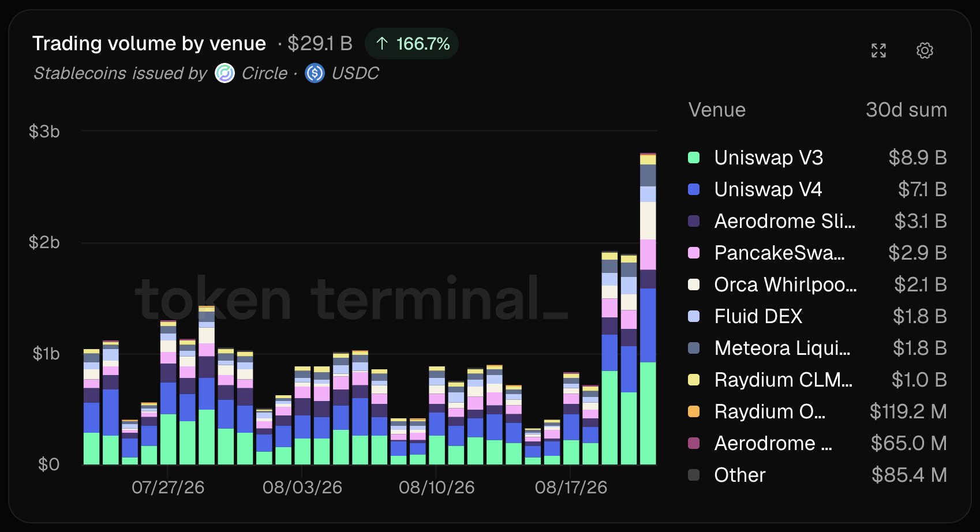Click the $7.1 B value

coord(922,189)
